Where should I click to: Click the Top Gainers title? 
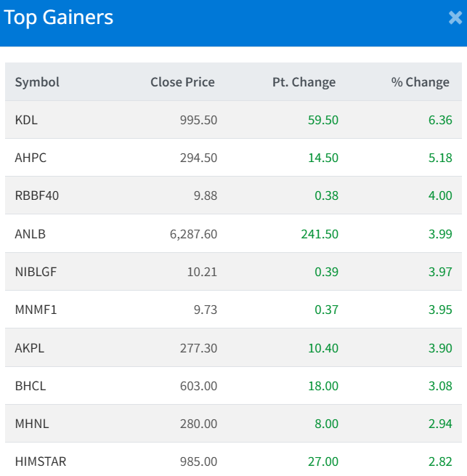point(58,17)
